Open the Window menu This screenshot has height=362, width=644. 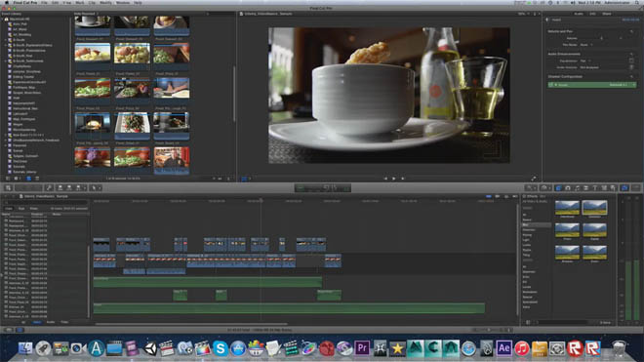click(x=122, y=3)
